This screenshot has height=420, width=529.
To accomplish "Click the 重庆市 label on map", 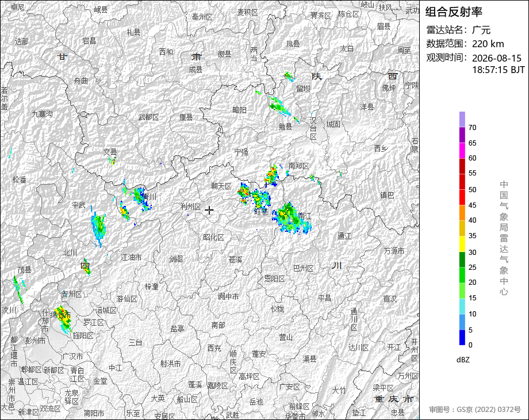I will coord(394,399).
